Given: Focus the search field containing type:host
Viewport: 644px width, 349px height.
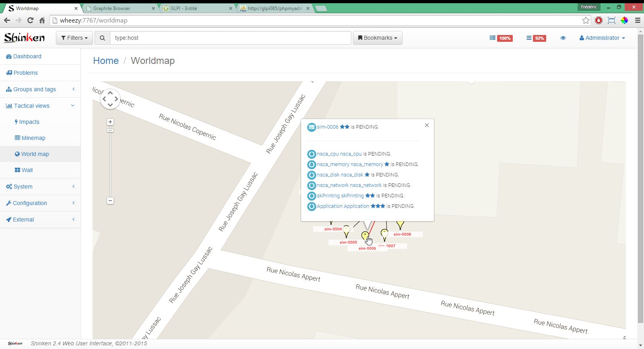Looking at the screenshot, I should point(230,38).
